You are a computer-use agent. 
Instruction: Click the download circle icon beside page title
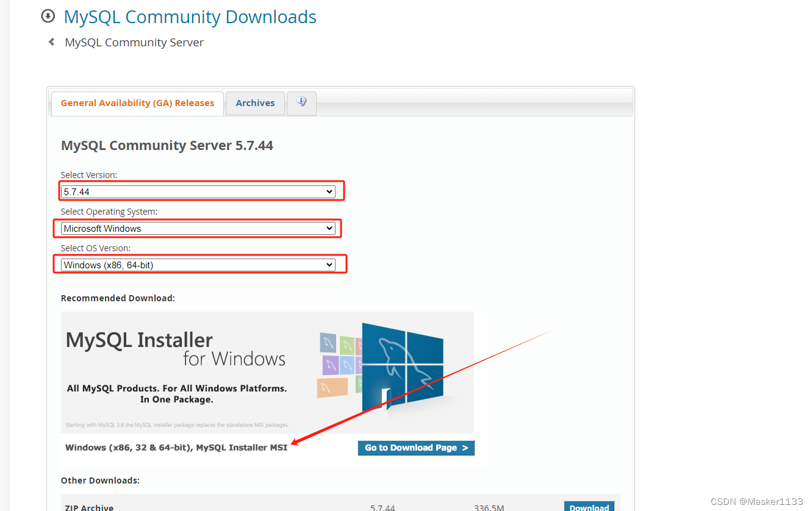click(x=48, y=16)
